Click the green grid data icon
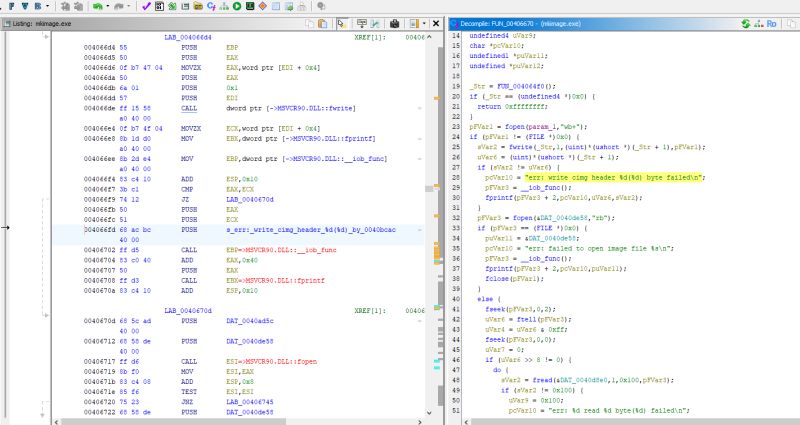 coord(172,7)
